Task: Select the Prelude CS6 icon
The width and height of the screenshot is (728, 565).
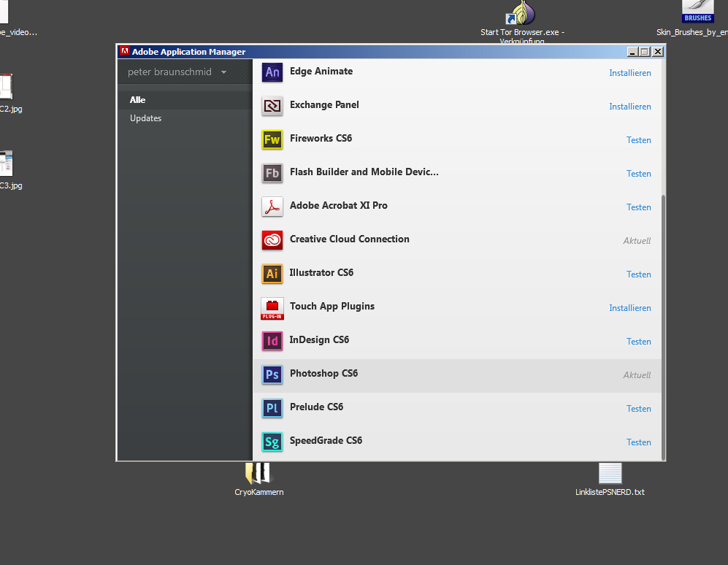Action: pos(272,408)
